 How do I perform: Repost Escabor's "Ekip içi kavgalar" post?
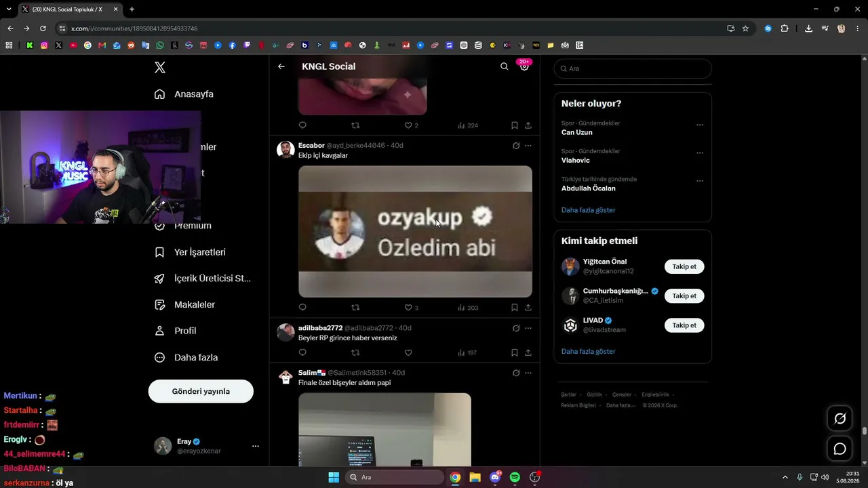pyautogui.click(x=355, y=308)
